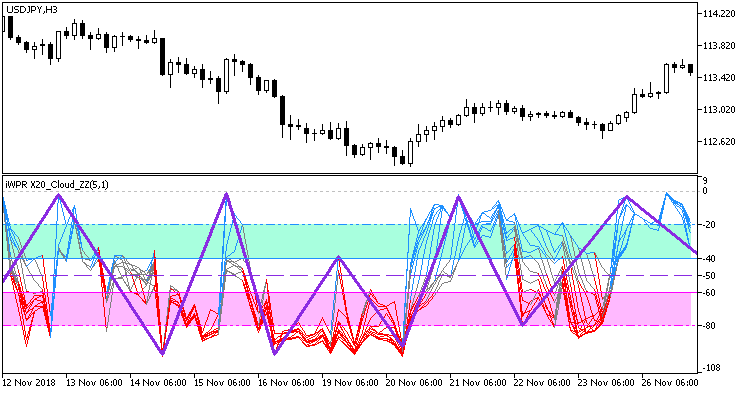Click the 112.620 price level label

[719, 142]
